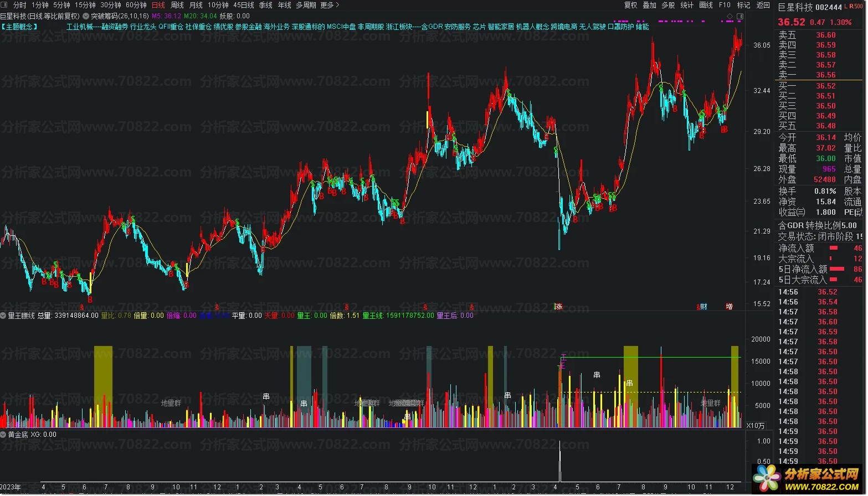Open the 行业龙头 concept link
This screenshot has width=868, height=496.
tap(143, 27)
